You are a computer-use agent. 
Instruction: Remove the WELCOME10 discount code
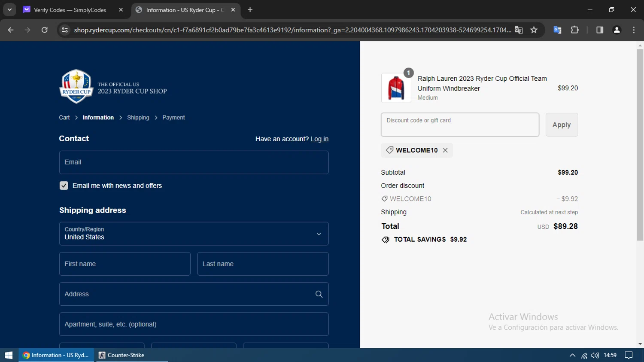point(445,150)
